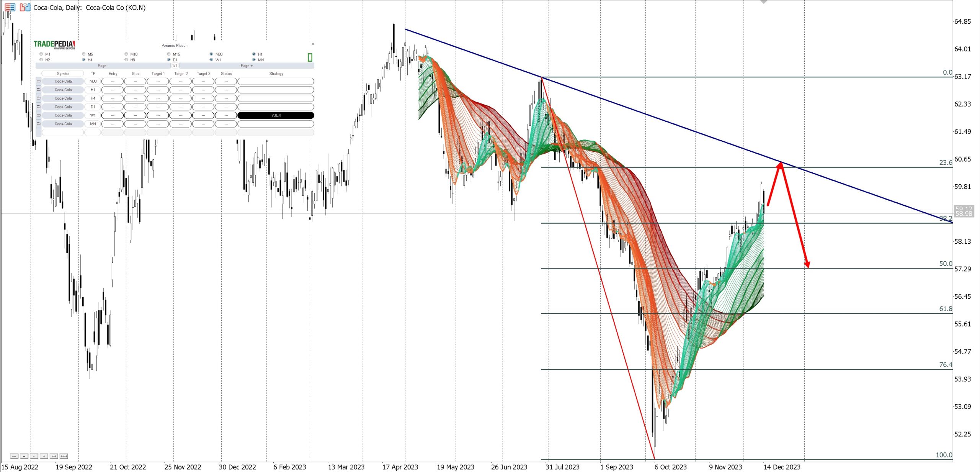
Task: Enable the M15 timeframe radio button
Action: pos(169,54)
